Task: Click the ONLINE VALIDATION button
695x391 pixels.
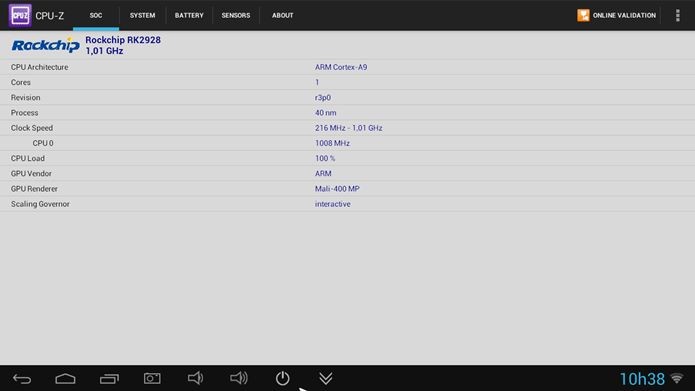Action: (x=617, y=16)
